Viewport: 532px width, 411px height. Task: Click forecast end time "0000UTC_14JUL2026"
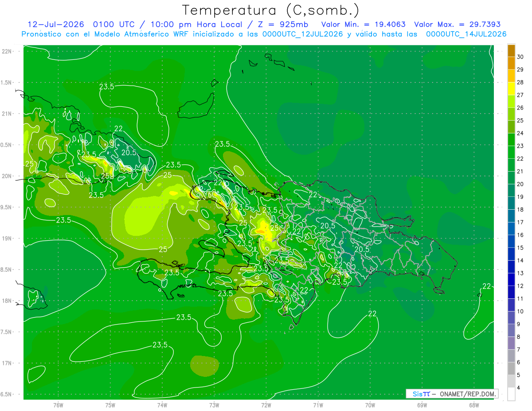pyautogui.click(x=466, y=34)
